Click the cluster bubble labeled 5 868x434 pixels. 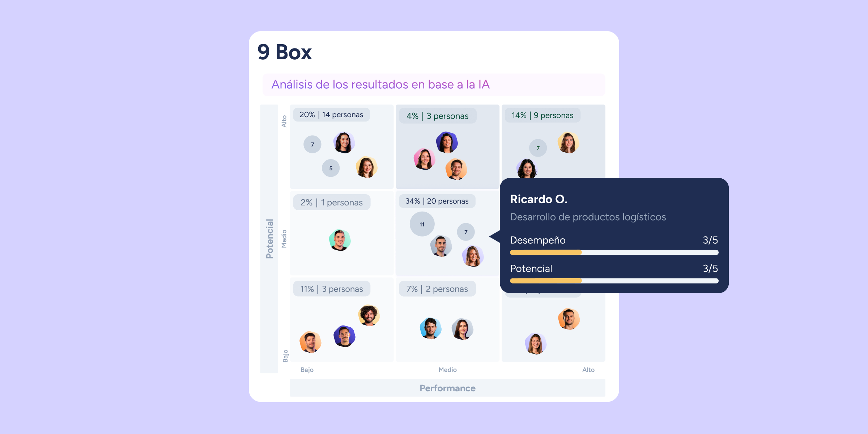point(331,168)
